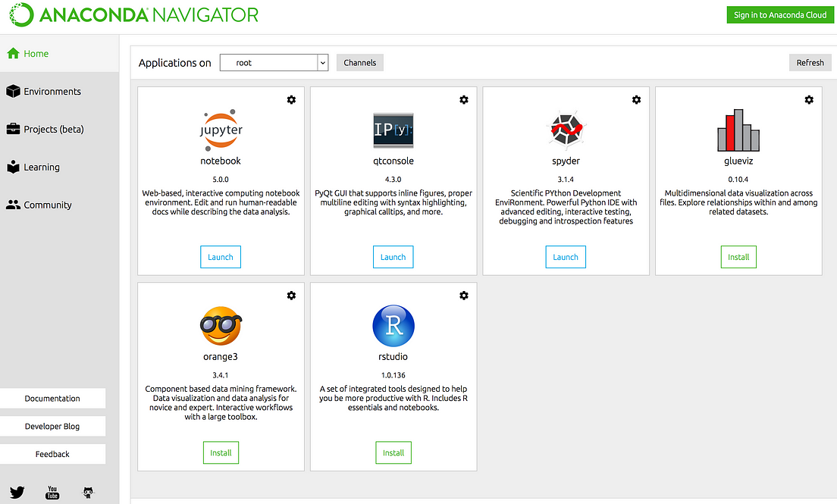Viewport: 837px width, 504px height.
Task: Click the orange3 sunglasses logo
Action: [221, 326]
